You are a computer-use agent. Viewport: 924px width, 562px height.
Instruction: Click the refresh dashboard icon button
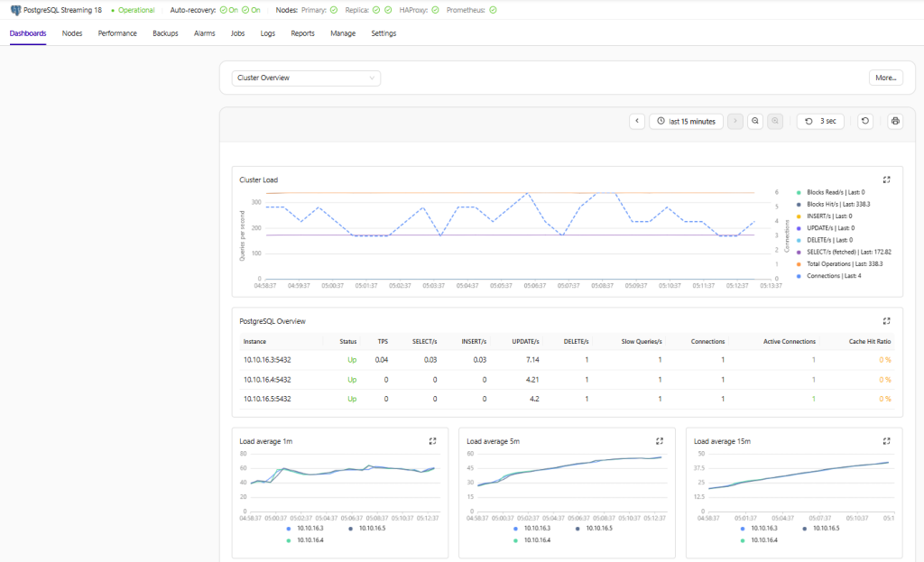(x=865, y=121)
